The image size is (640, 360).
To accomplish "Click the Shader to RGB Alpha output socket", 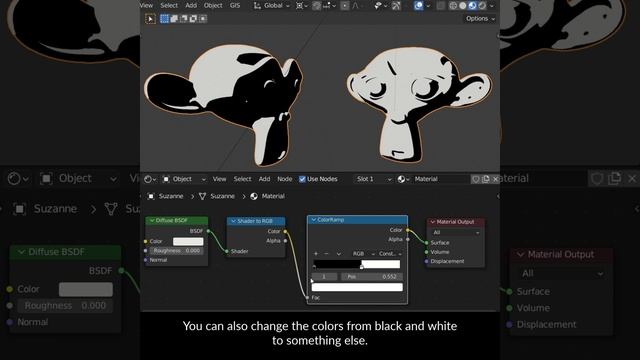I will 285,241.
